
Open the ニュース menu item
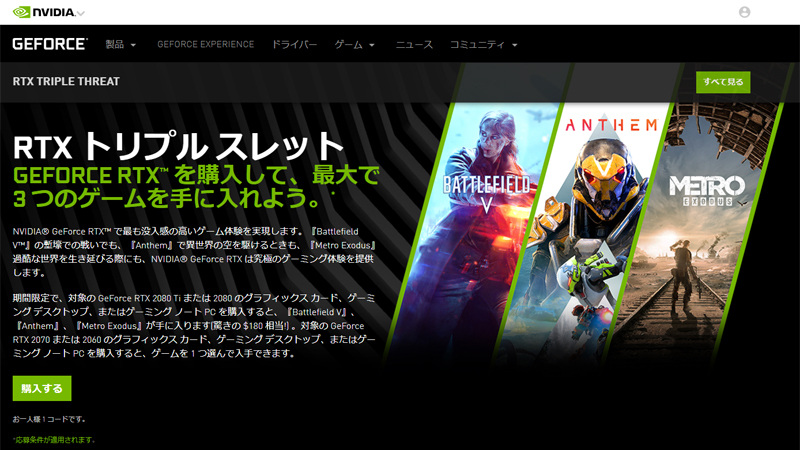[x=414, y=44]
